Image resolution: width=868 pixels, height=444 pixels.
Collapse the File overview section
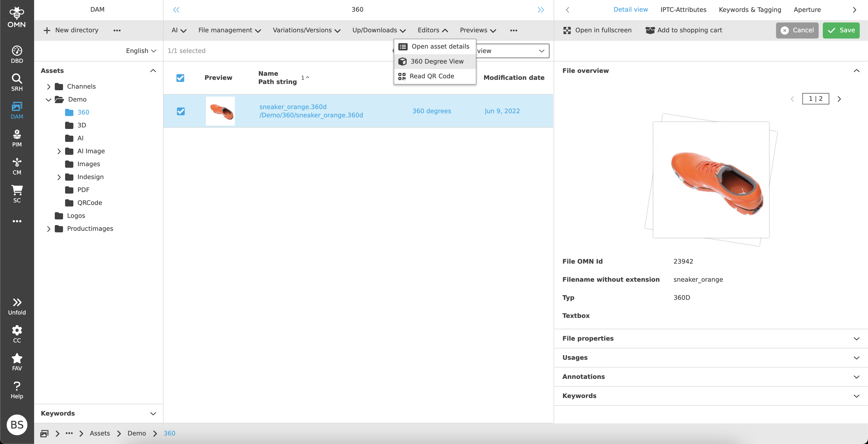tap(857, 71)
